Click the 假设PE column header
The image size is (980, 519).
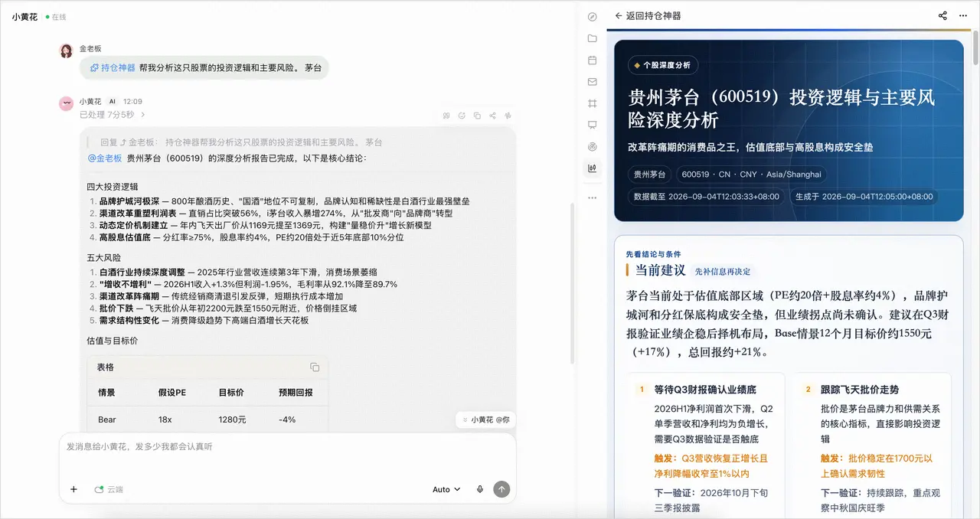pyautogui.click(x=172, y=392)
